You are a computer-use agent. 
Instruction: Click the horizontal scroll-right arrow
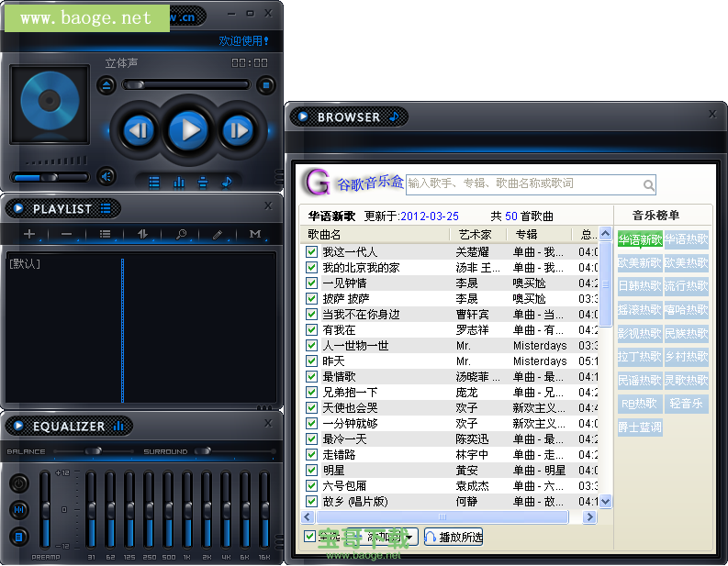click(589, 516)
